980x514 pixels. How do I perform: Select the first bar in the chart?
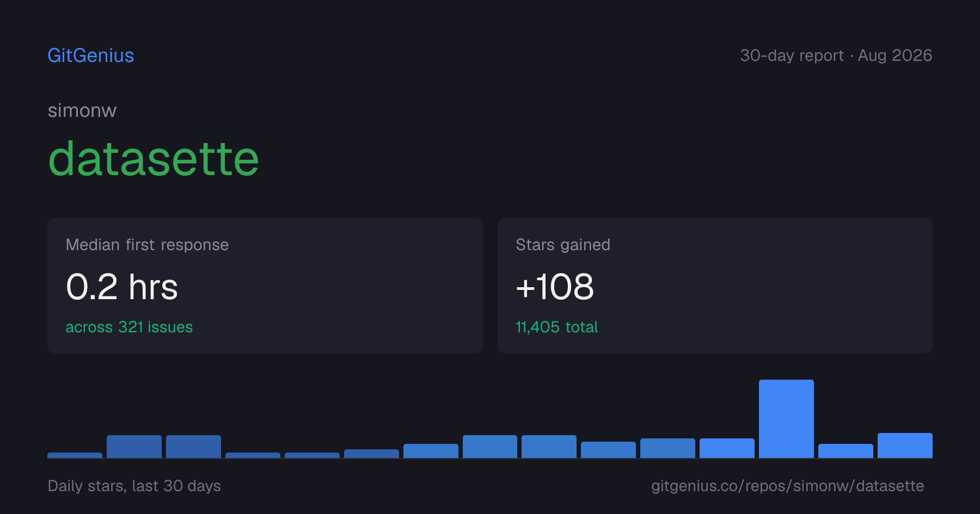(75, 455)
